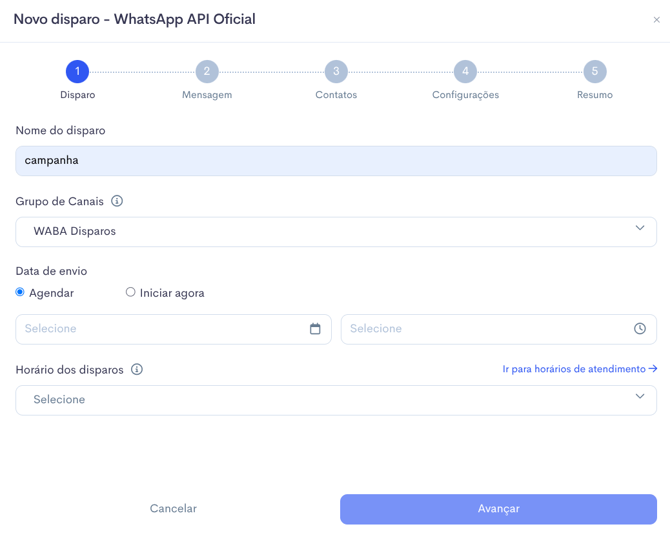Open the calendar icon in date field

coord(315,329)
